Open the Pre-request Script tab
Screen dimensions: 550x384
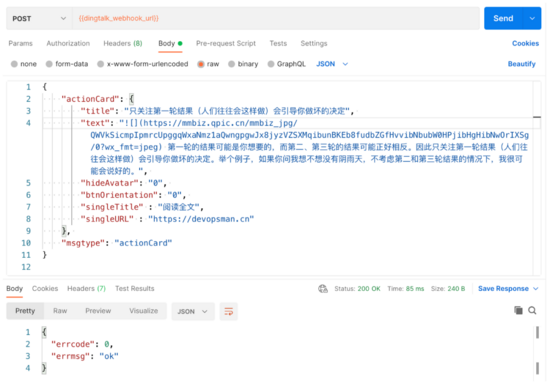(x=226, y=43)
